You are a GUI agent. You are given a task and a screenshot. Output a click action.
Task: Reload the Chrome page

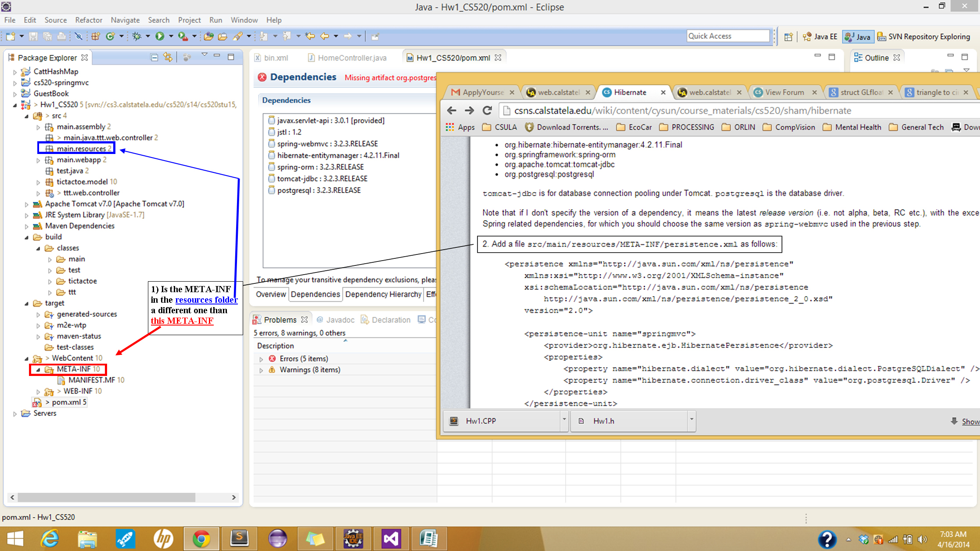[x=487, y=111]
